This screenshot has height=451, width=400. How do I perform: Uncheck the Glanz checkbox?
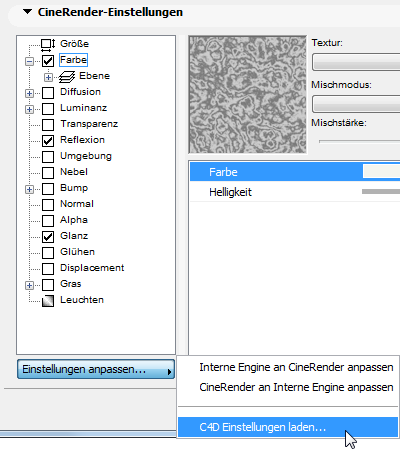[x=48, y=237]
